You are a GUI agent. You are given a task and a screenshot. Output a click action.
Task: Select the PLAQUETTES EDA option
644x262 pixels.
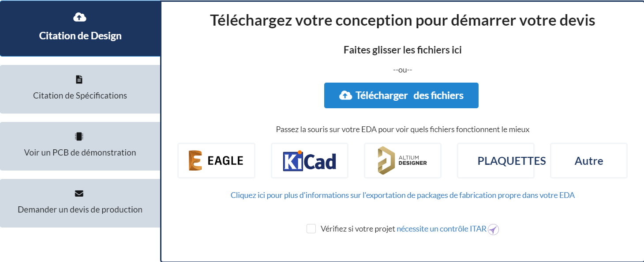coord(496,161)
